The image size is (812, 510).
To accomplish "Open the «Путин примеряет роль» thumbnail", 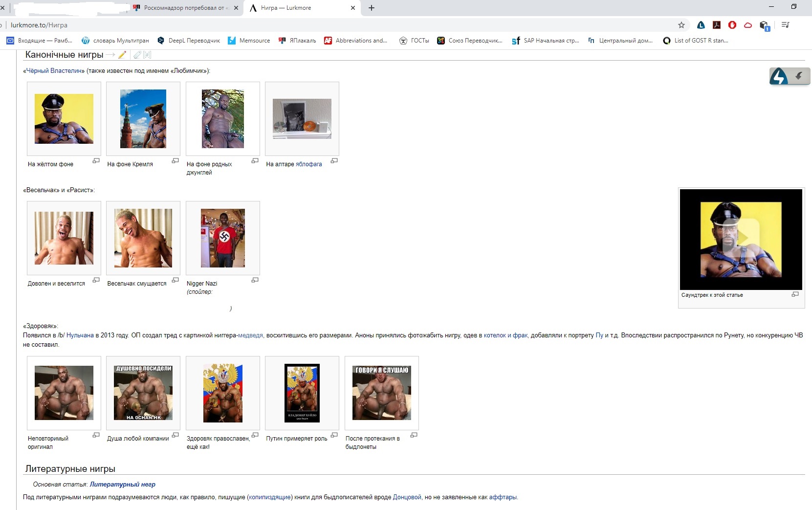I will [302, 393].
